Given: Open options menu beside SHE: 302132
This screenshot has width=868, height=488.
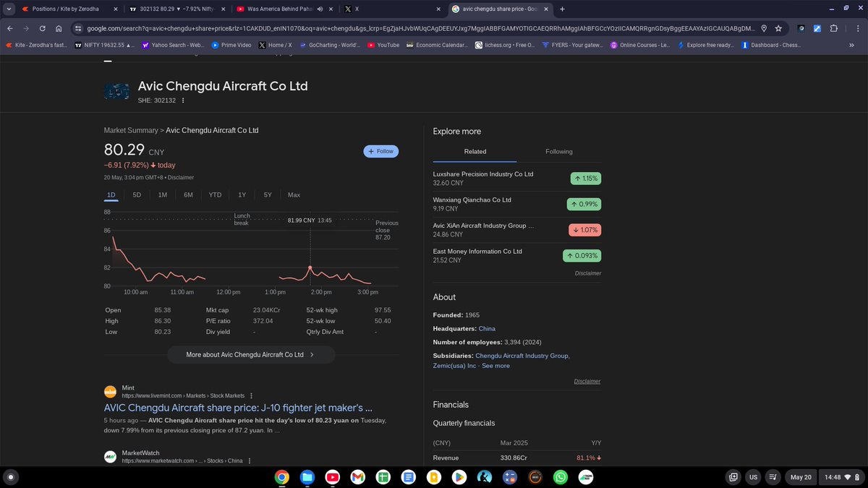Looking at the screenshot, I should pyautogui.click(x=183, y=100).
